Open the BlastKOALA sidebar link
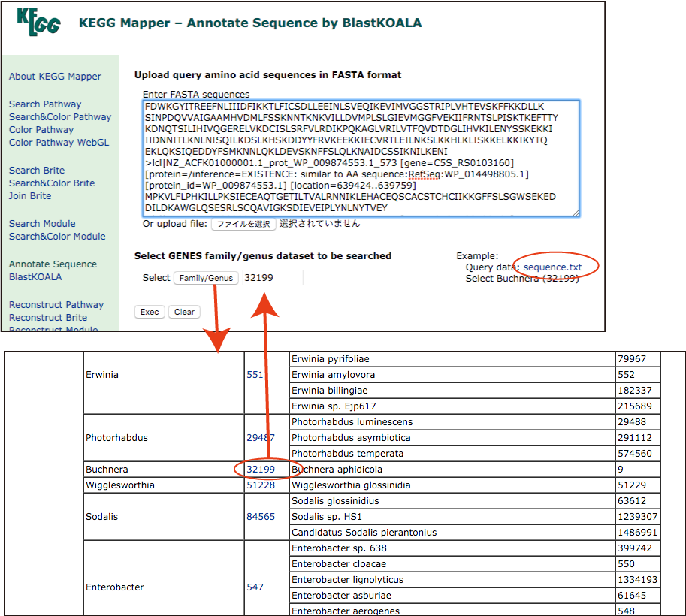This screenshot has width=686, height=616. [35, 277]
